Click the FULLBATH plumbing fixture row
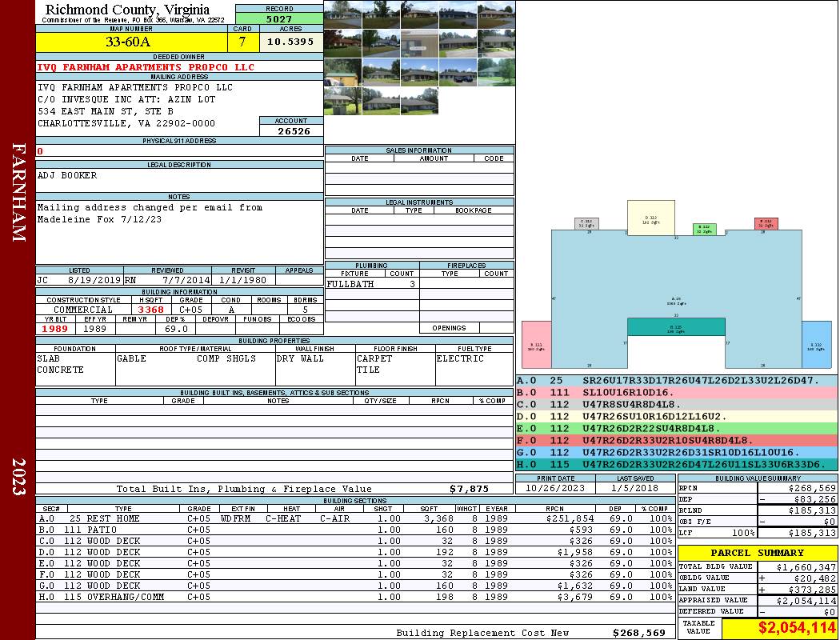This screenshot has width=840, height=640. click(x=372, y=284)
